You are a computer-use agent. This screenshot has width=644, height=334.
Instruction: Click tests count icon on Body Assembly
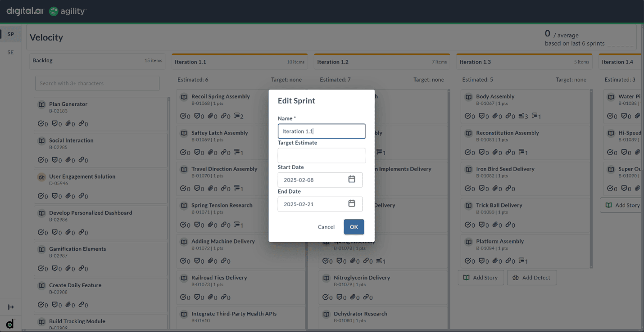click(x=483, y=116)
